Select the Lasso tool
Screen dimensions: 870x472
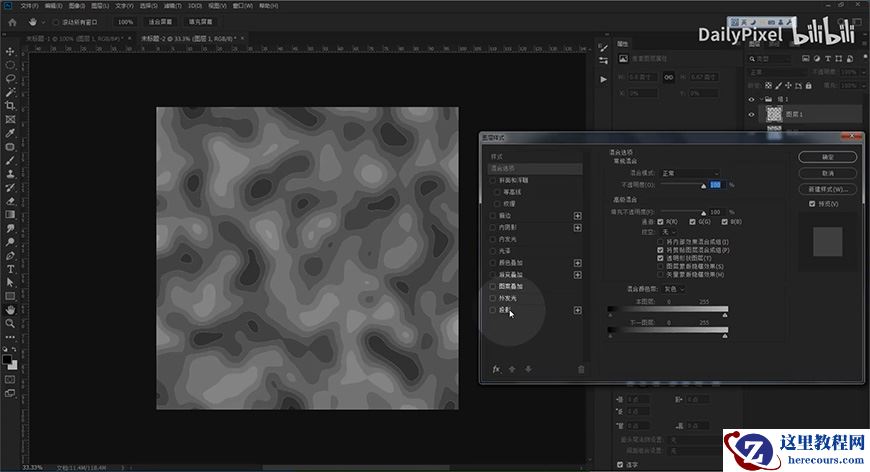[x=10, y=79]
